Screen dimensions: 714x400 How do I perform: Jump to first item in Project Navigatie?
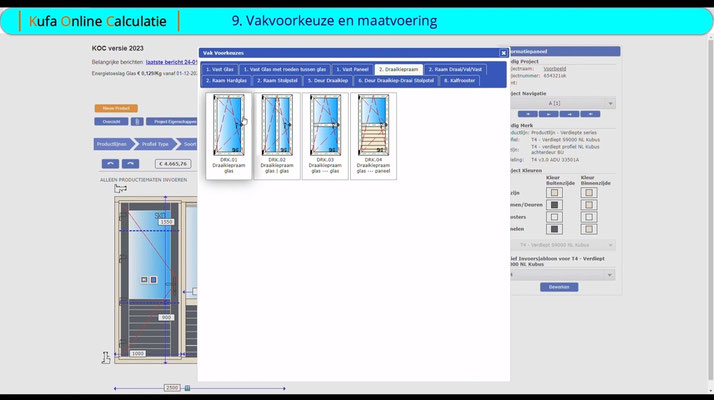click(x=527, y=114)
